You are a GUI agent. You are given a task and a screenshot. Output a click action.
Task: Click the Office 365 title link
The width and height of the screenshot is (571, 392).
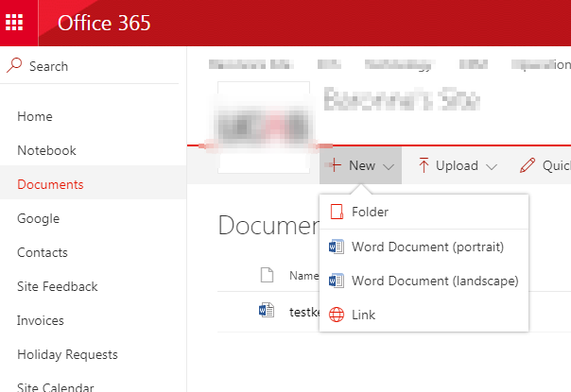click(104, 23)
